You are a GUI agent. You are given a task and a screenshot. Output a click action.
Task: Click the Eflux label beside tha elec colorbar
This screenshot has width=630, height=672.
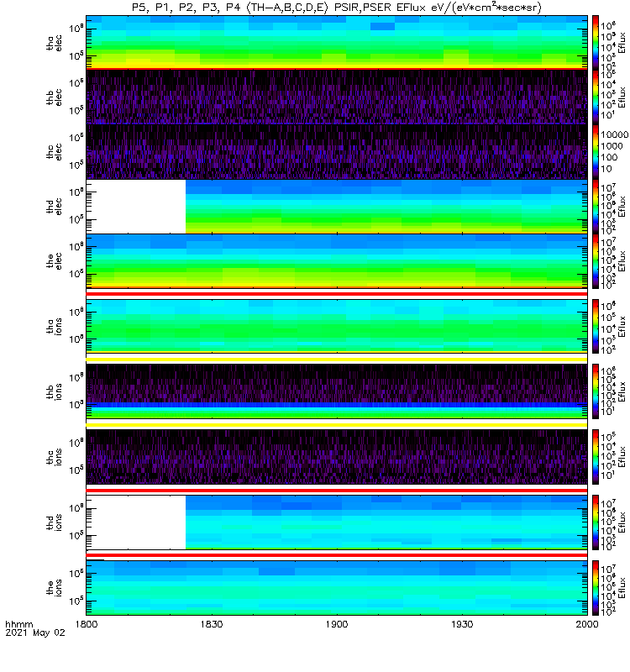[x=622, y=43]
